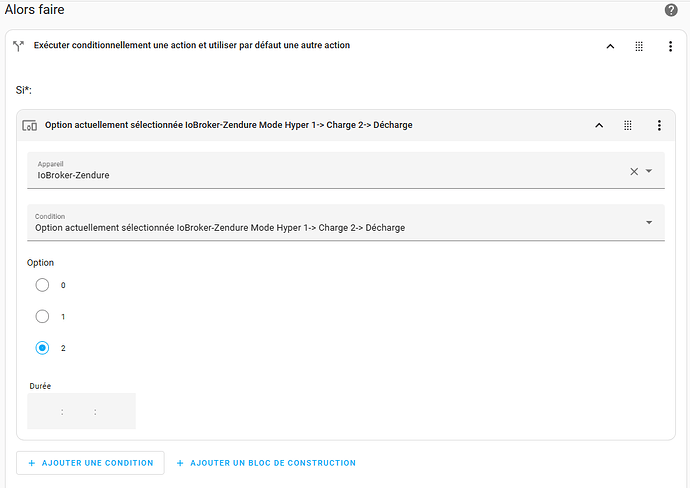
Task: Click the hours box in the Durée field
Action: 46,411
